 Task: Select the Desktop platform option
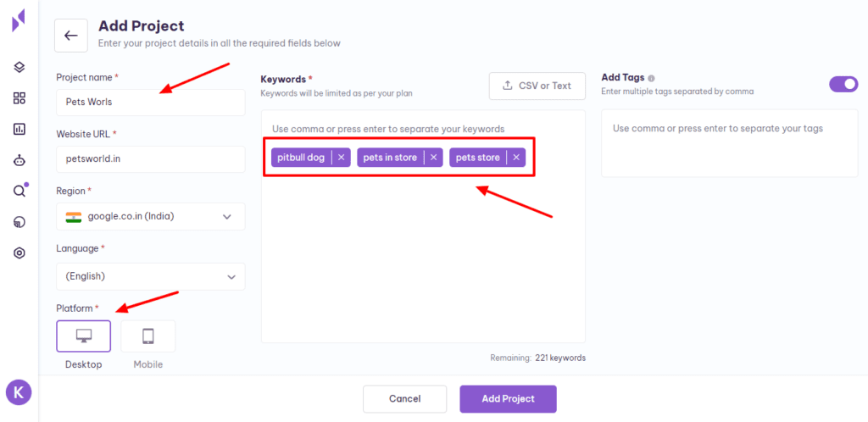[83, 336]
